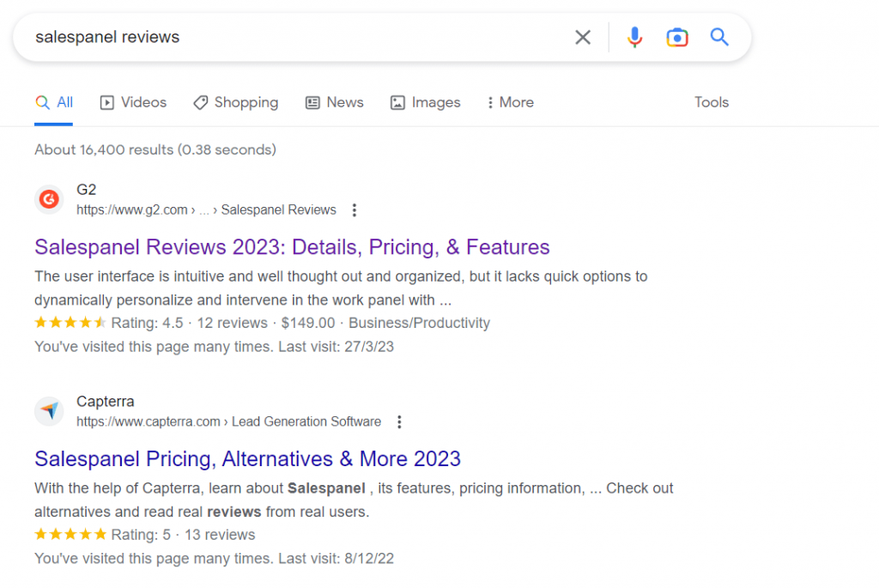Click the Capterra site name label
This screenshot has height=588, width=879.
tap(106, 402)
